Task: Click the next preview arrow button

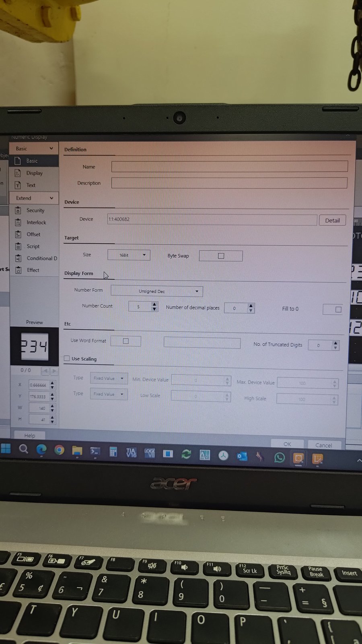Action: click(x=54, y=370)
